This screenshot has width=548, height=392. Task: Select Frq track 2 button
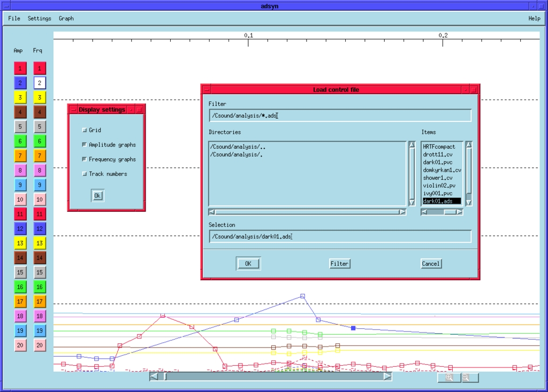(37, 83)
